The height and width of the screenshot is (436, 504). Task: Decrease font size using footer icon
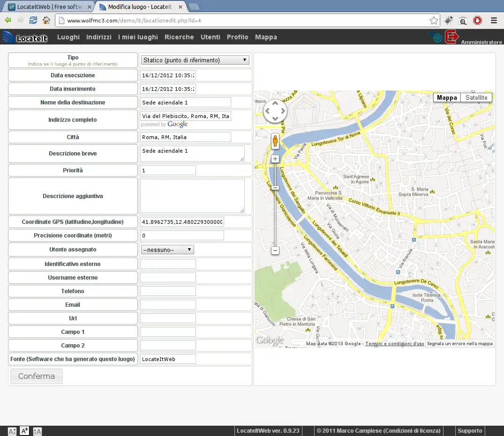pos(13,431)
